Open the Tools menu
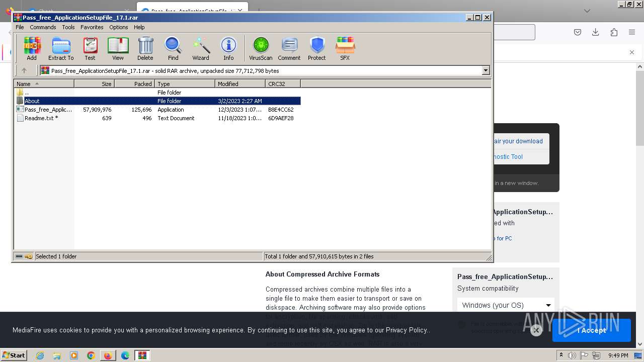Image resolution: width=644 pixels, height=362 pixels. click(68, 27)
